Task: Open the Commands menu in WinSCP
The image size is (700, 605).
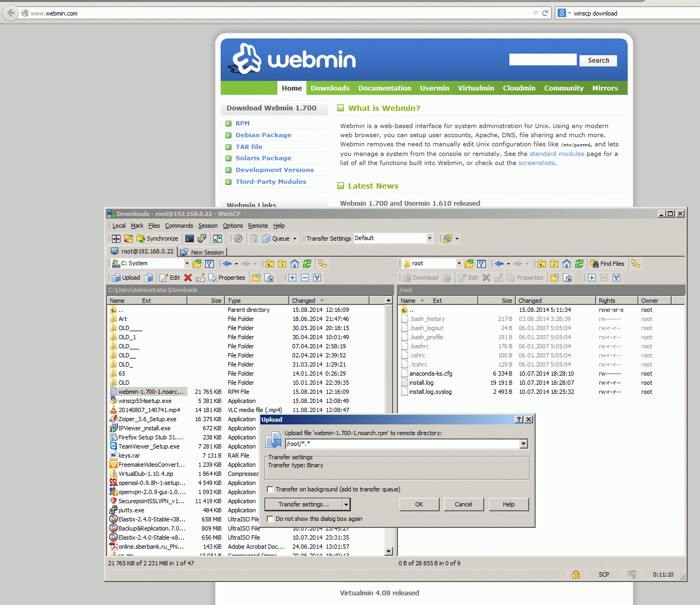Action: tap(179, 226)
